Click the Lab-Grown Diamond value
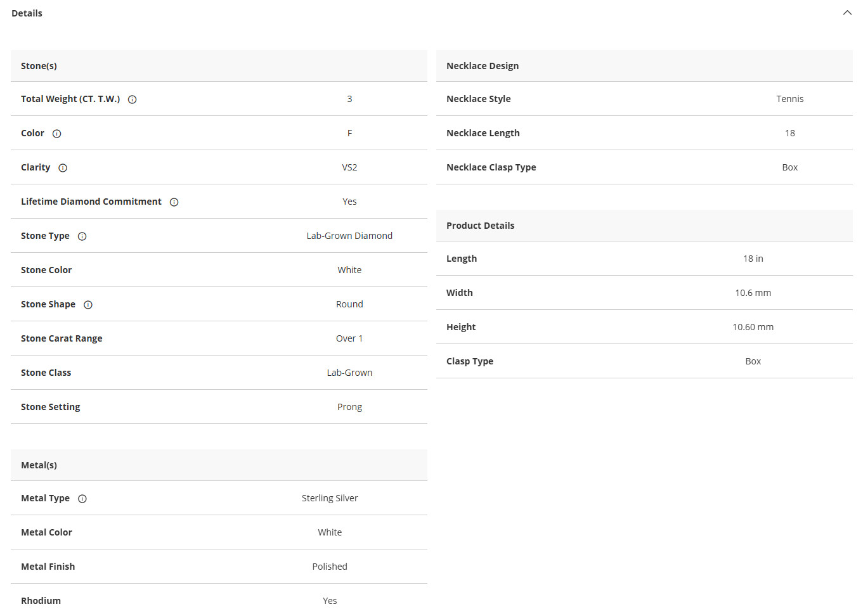Image resolution: width=863 pixels, height=616 pixels. (349, 236)
